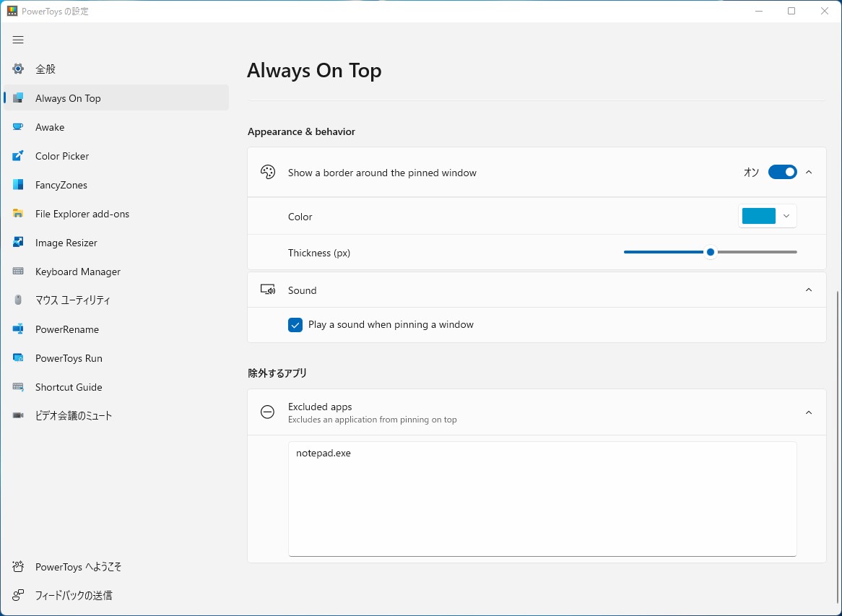Go to Shortcut Guide settings page
The image size is (842, 616).
point(69,387)
